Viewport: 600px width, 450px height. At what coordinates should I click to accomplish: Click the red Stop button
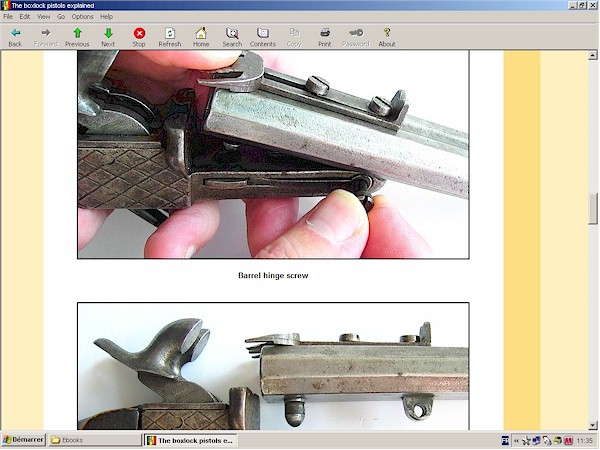point(139,37)
